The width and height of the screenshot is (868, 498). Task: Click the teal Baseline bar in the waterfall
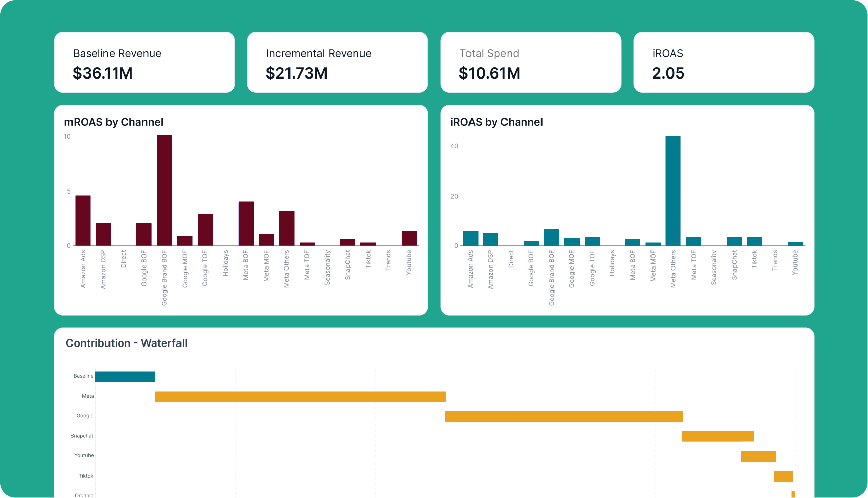coord(125,376)
